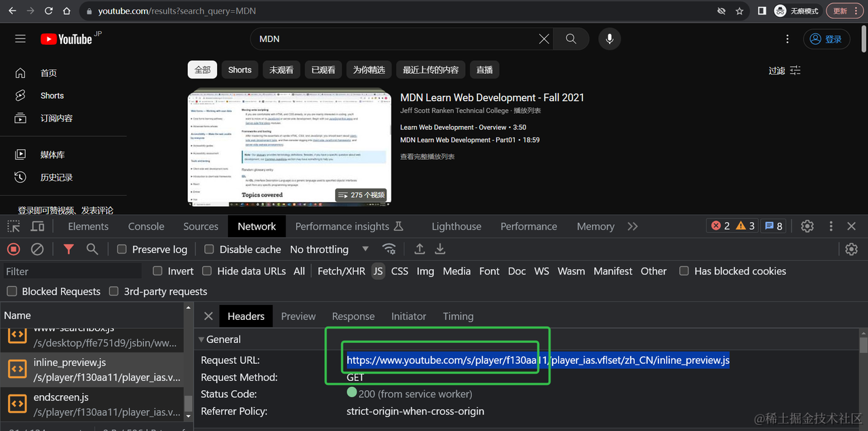The height and width of the screenshot is (431, 868).
Task: Clear the network log
Action: point(37,249)
